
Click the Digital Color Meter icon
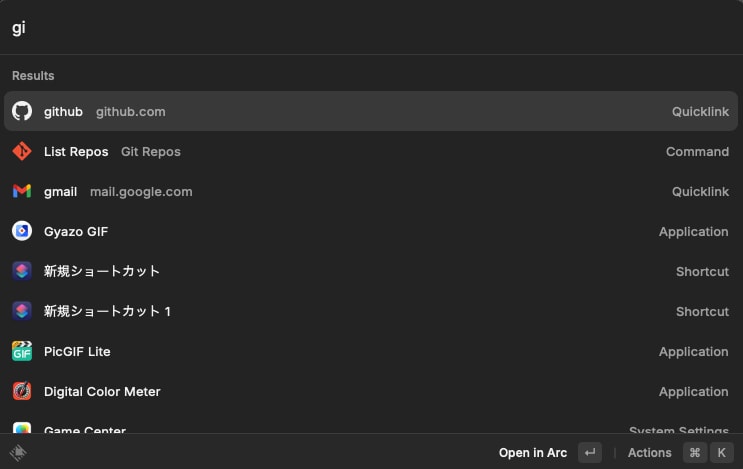tap(22, 391)
